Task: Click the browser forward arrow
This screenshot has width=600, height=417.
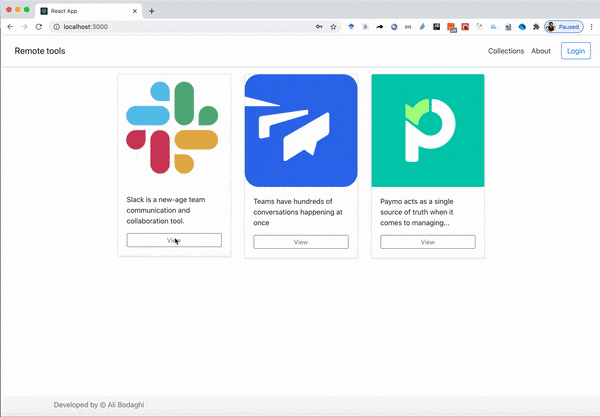Action: pyautogui.click(x=24, y=27)
